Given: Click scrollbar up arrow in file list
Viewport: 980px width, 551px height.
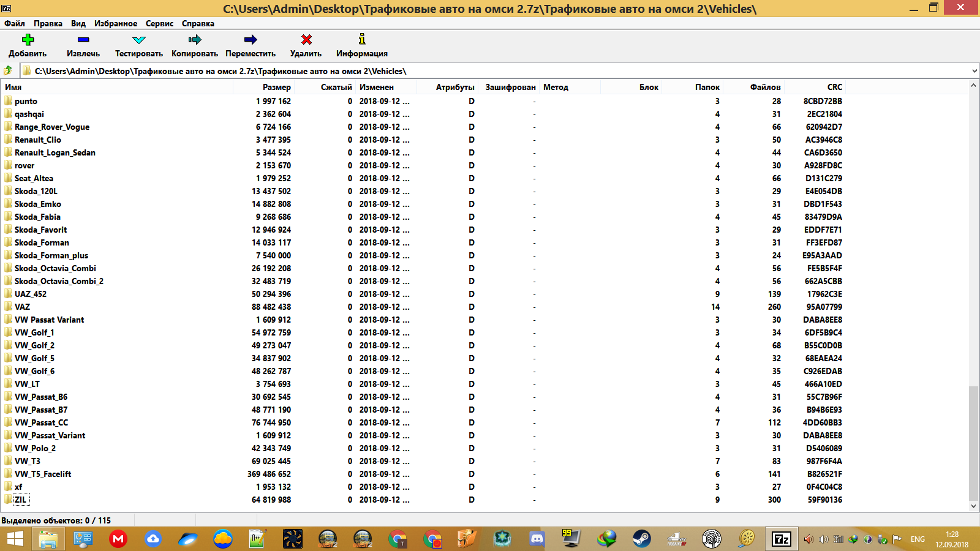Looking at the screenshot, I should click(973, 86).
